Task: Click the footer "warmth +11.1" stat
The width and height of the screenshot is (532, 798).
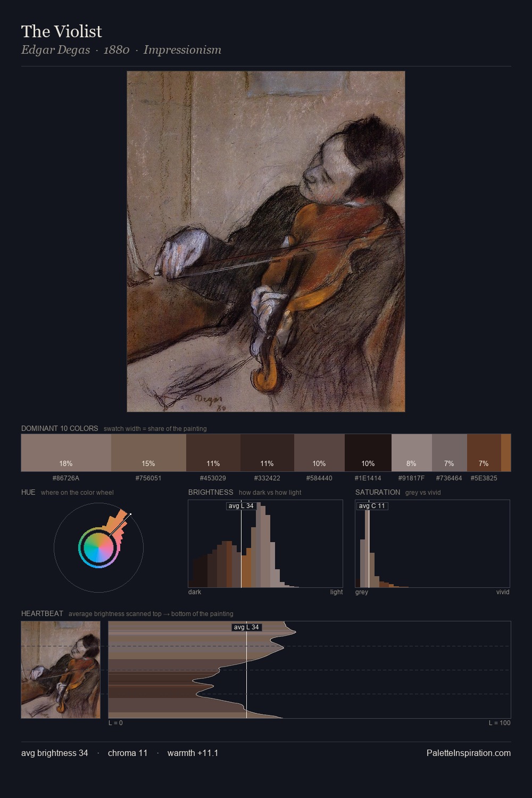Action: point(193,753)
